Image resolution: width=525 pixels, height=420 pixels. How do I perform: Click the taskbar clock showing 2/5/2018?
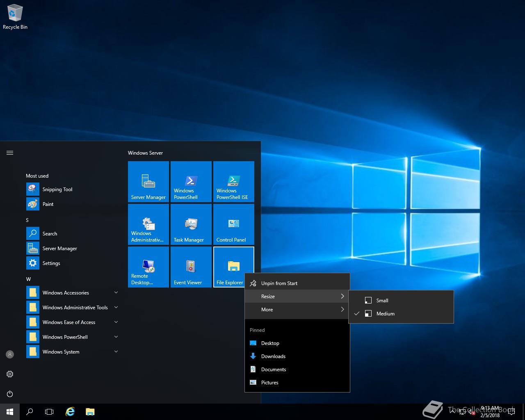click(x=490, y=412)
